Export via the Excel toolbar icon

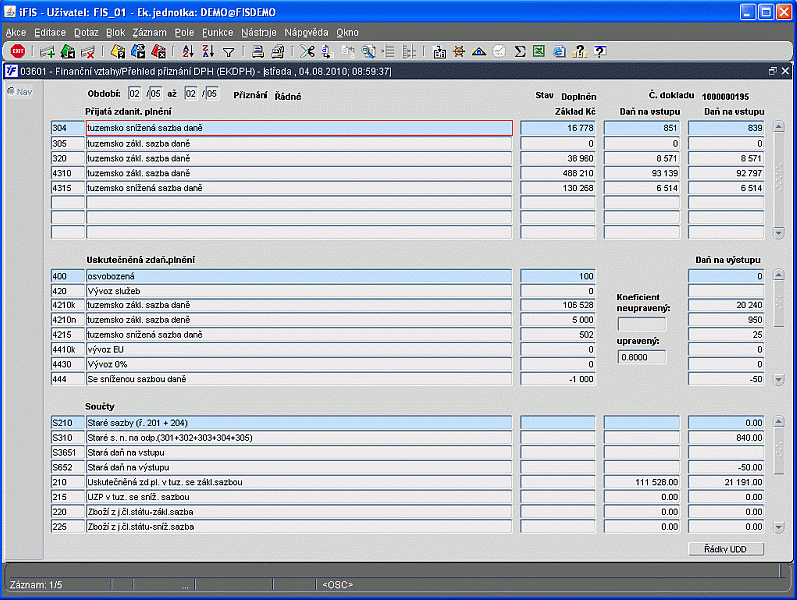coord(538,51)
